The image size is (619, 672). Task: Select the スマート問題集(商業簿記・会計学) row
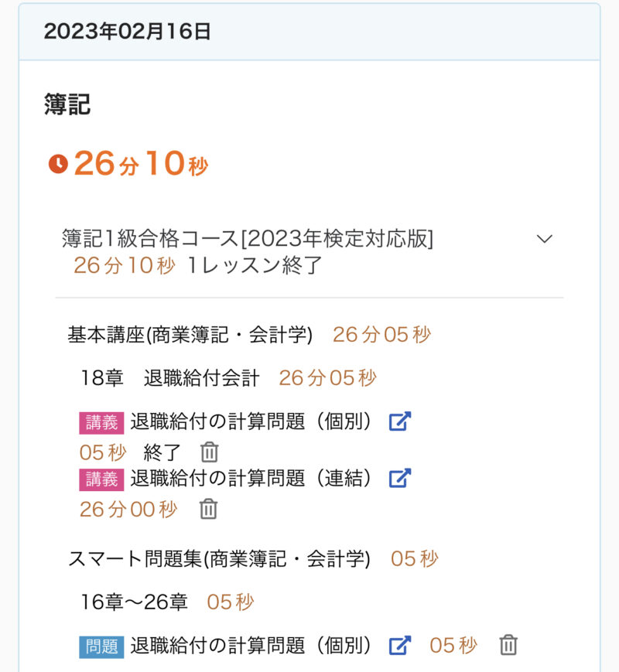[219, 558]
